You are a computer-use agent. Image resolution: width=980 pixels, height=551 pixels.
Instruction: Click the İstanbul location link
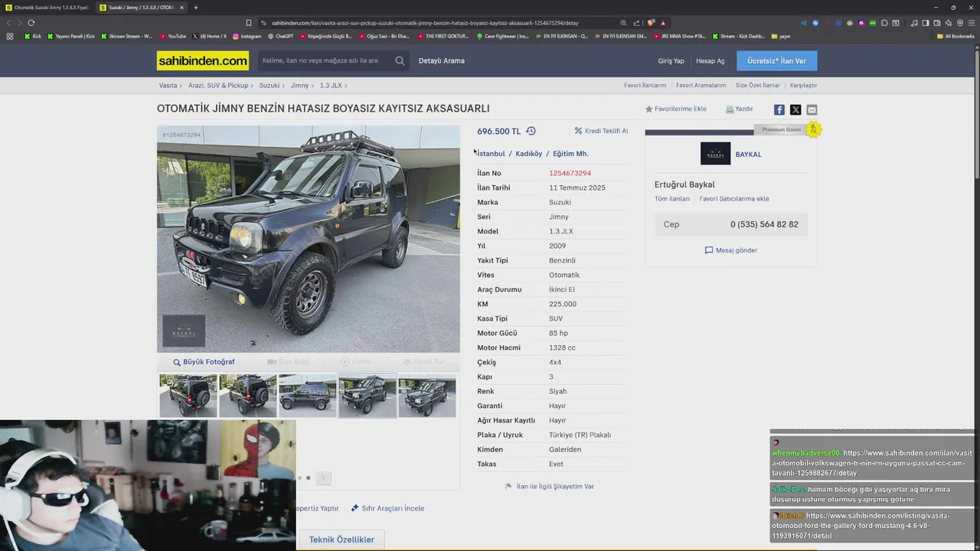tap(491, 154)
